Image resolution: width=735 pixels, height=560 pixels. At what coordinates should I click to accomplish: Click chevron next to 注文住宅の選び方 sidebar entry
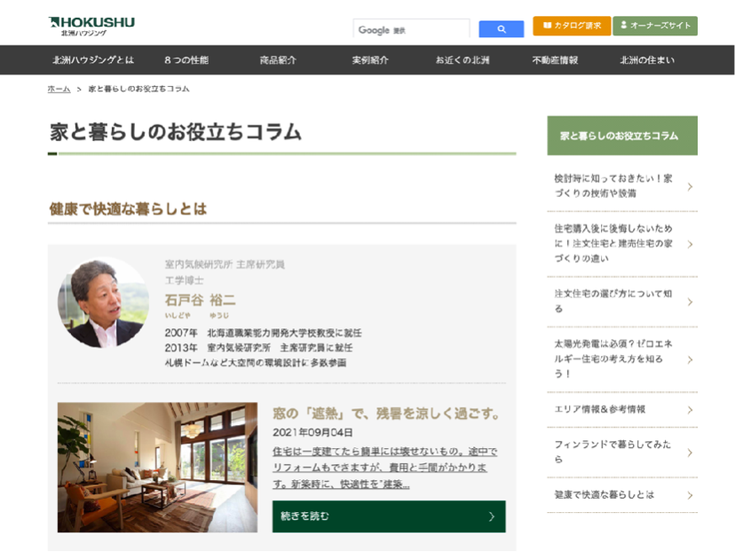(690, 302)
